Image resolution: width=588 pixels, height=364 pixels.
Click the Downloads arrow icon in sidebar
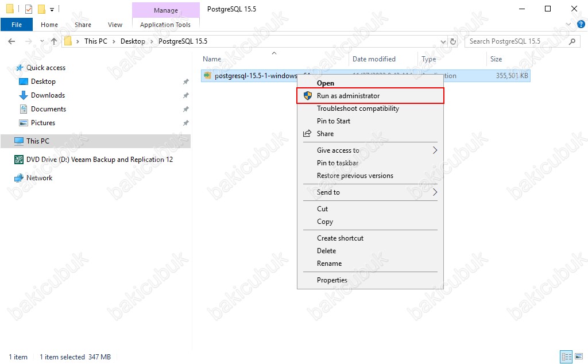(23, 95)
